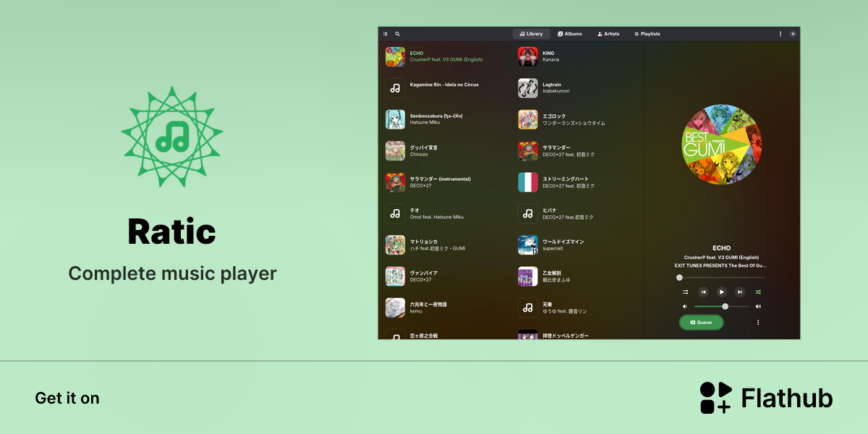Switch to the Library tab
The image size is (868, 434).
(x=532, y=34)
